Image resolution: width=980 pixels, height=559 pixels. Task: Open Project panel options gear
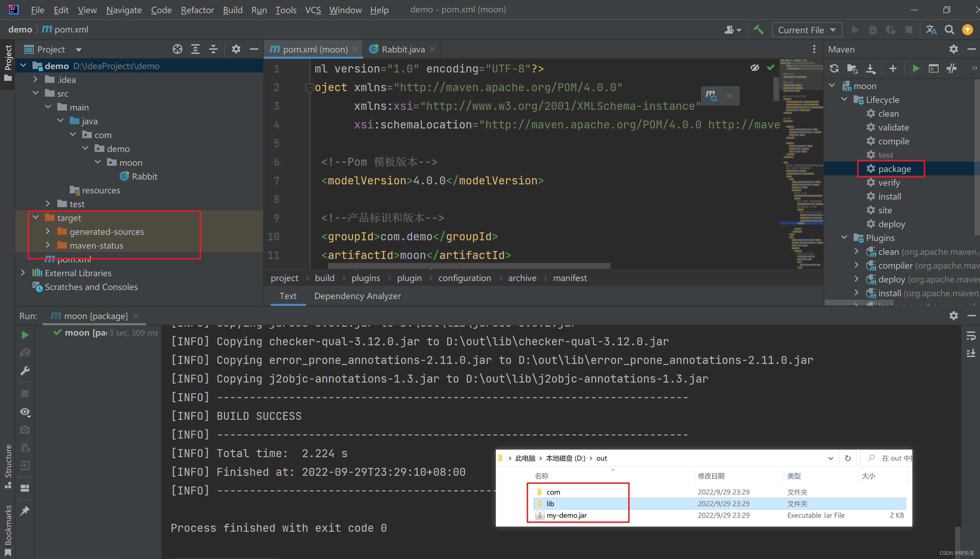[236, 49]
